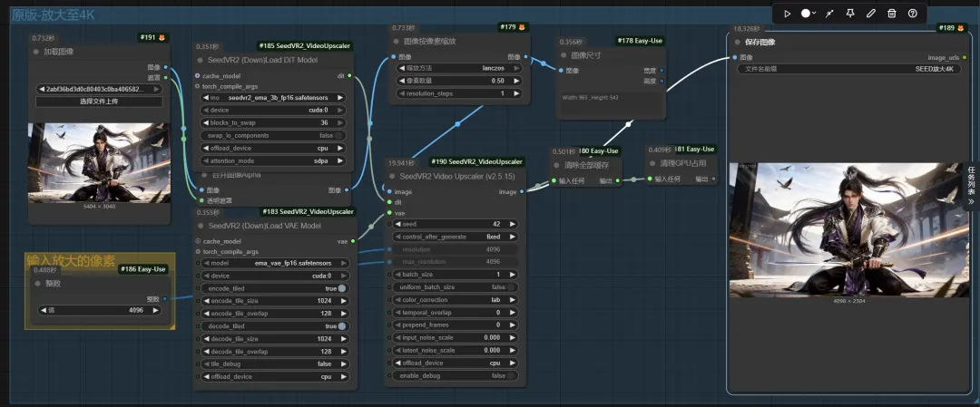Open seedvr2_ema_3b_fp16.safetensors model dropdown

pos(273,98)
